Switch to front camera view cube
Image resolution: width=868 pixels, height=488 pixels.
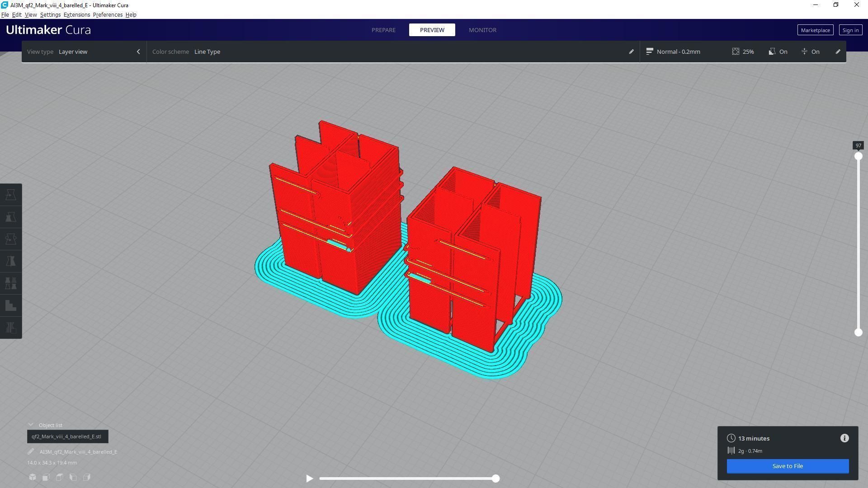(46, 477)
